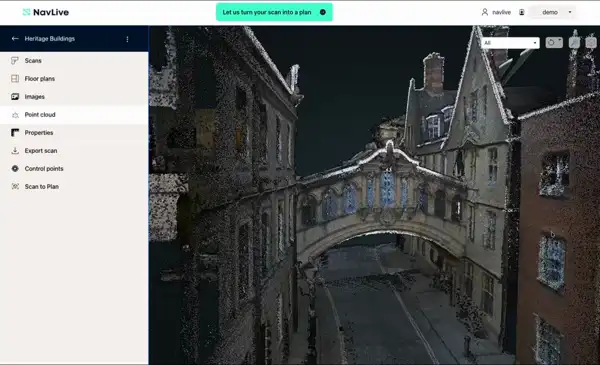Click the Point cloud sidebar icon
This screenshot has width=600, height=365.
[15, 115]
